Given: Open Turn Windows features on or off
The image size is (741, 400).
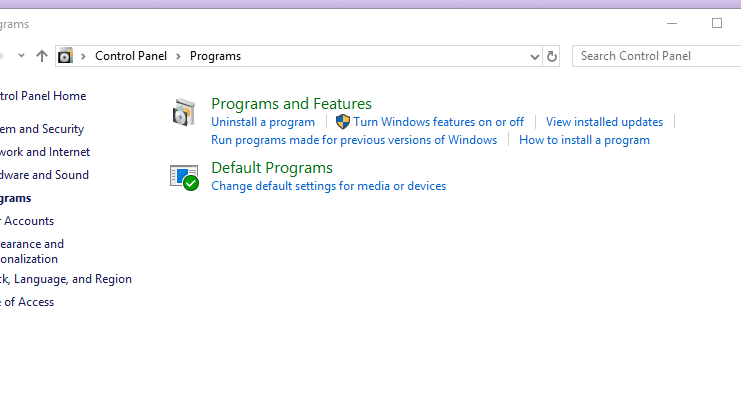Looking at the screenshot, I should pos(439,122).
